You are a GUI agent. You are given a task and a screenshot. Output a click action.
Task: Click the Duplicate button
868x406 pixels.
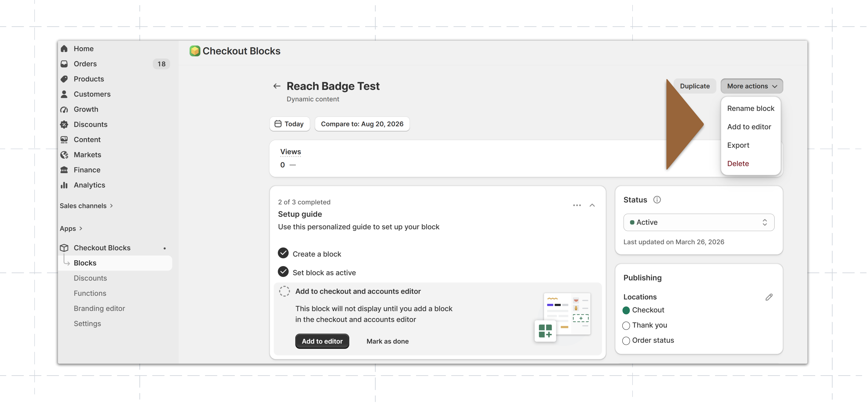coord(695,86)
